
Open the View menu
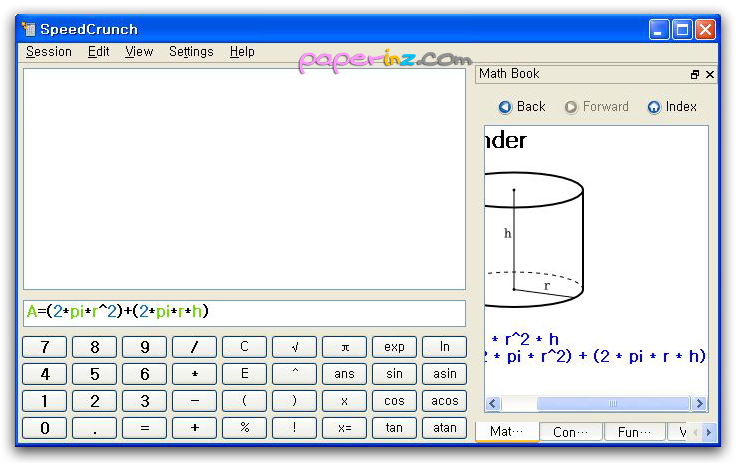139,52
